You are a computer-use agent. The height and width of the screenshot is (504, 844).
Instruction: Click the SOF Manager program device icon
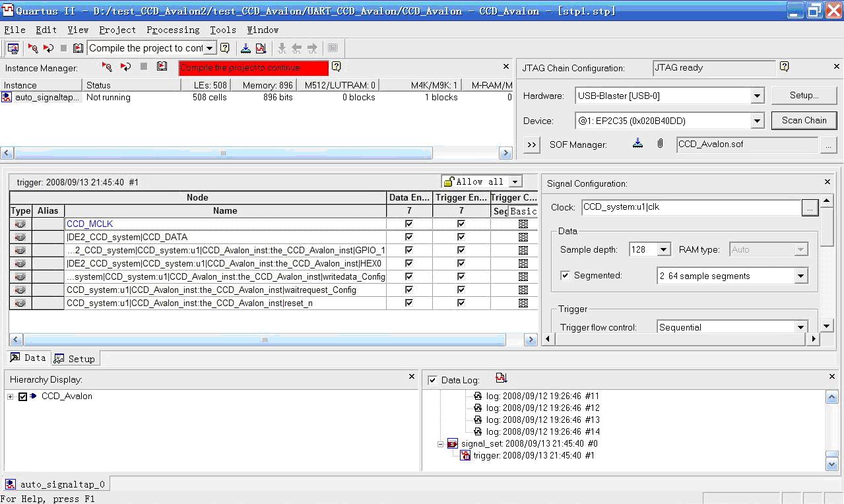tap(637, 143)
